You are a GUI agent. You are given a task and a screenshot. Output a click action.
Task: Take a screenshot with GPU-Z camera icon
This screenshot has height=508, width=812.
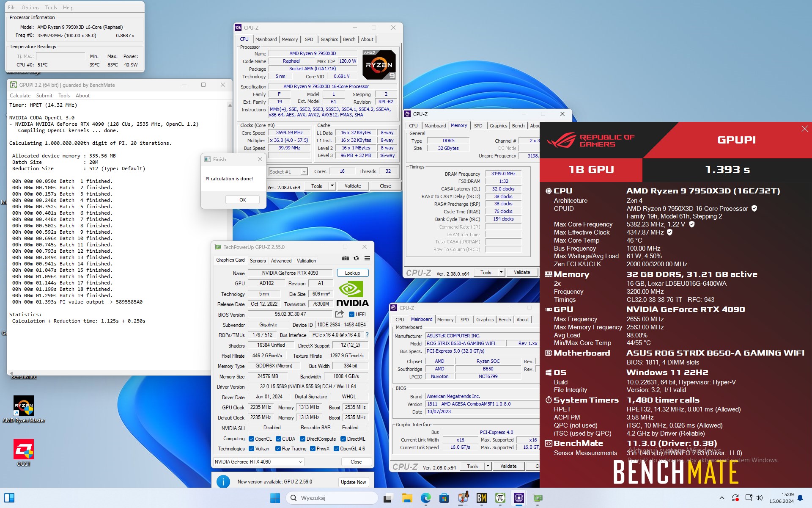point(346,258)
